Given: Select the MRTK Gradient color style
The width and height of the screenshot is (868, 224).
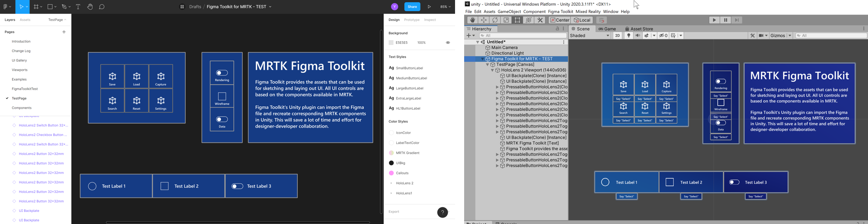Looking at the screenshot, I should (408, 153).
